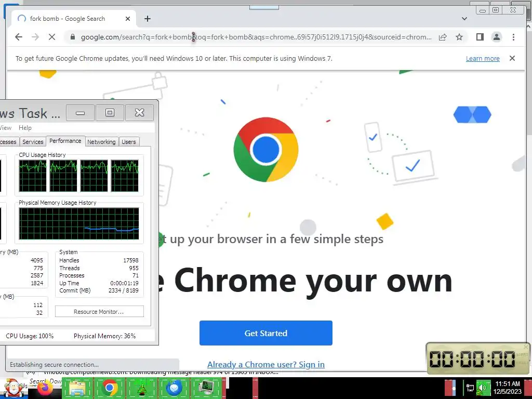
Task: Click the volume speaker tray icon
Action: click(483, 388)
